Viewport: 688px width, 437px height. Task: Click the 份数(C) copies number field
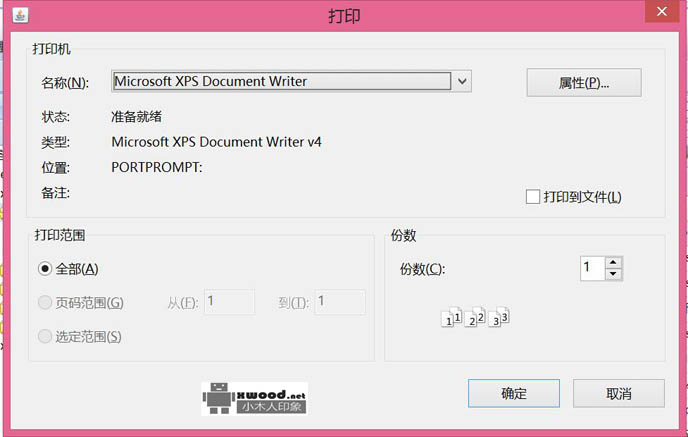592,268
